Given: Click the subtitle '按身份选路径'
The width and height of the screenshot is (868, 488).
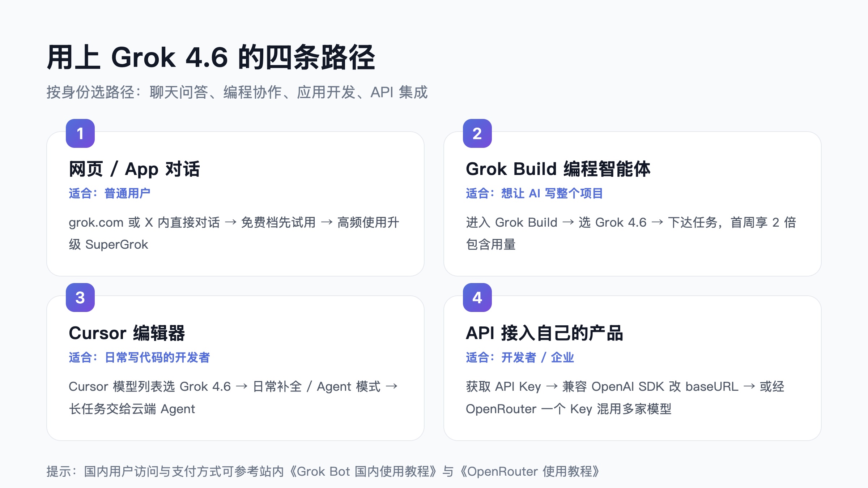Looking at the screenshot, I should [x=90, y=92].
